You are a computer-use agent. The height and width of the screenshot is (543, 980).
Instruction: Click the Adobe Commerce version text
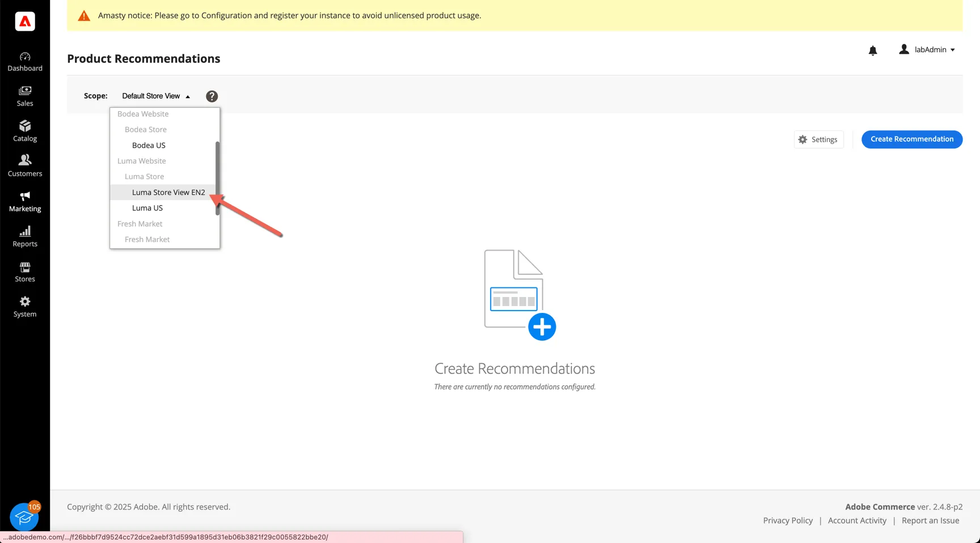pos(904,507)
